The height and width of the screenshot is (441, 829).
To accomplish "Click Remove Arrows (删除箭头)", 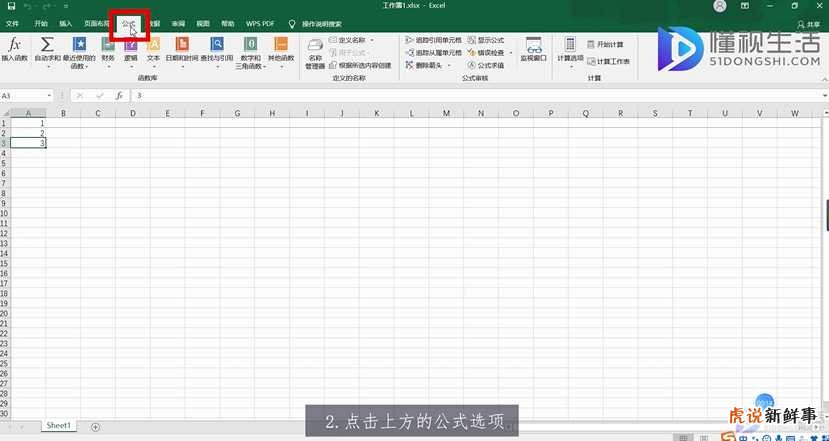I will (x=426, y=66).
